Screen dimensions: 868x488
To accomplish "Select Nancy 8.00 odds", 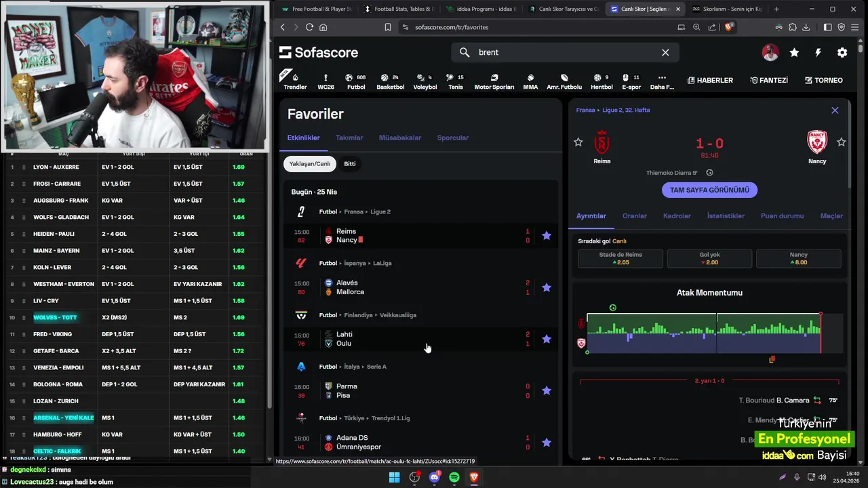I will click(799, 258).
